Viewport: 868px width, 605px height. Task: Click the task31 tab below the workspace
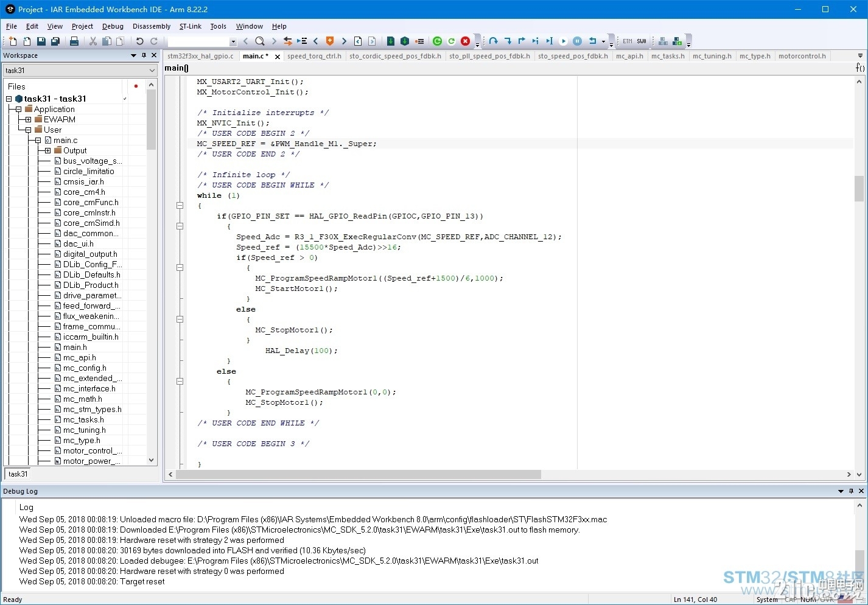pos(18,474)
